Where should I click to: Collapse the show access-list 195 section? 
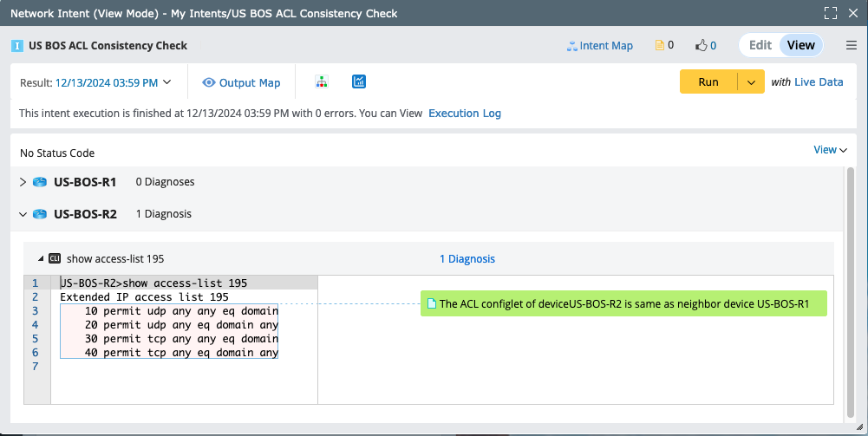39,258
